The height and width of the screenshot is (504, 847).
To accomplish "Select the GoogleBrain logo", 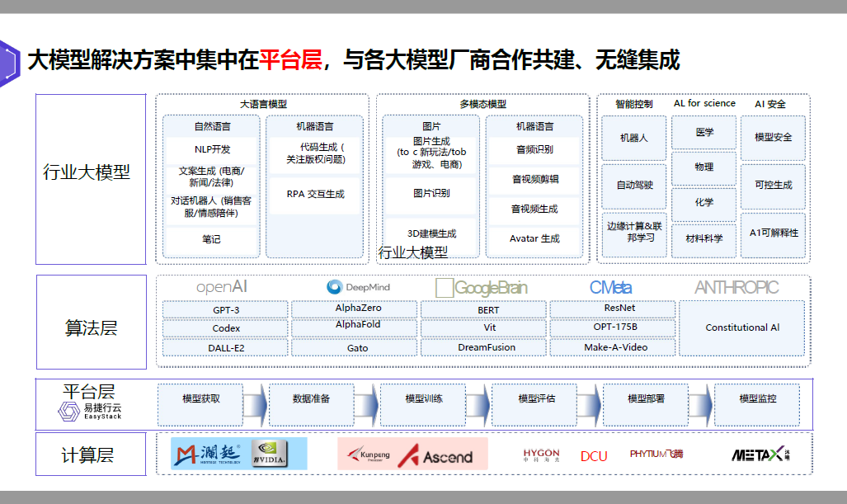I will (x=482, y=287).
